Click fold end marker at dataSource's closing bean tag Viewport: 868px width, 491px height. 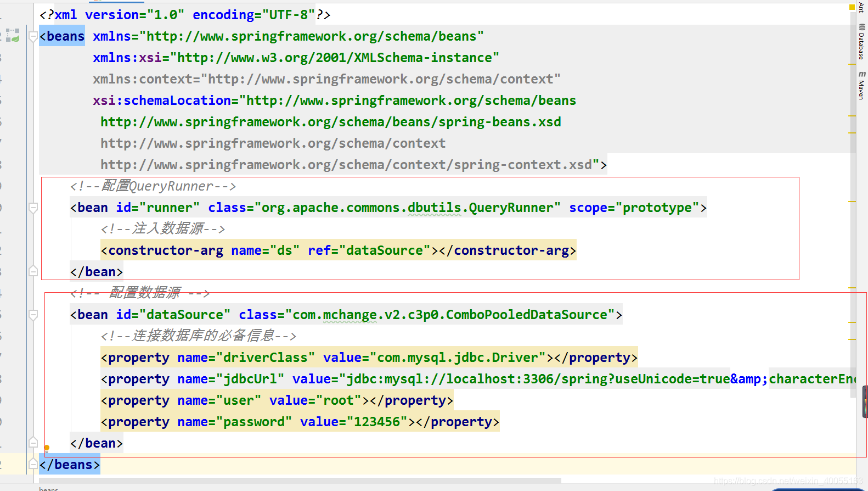pos(33,443)
